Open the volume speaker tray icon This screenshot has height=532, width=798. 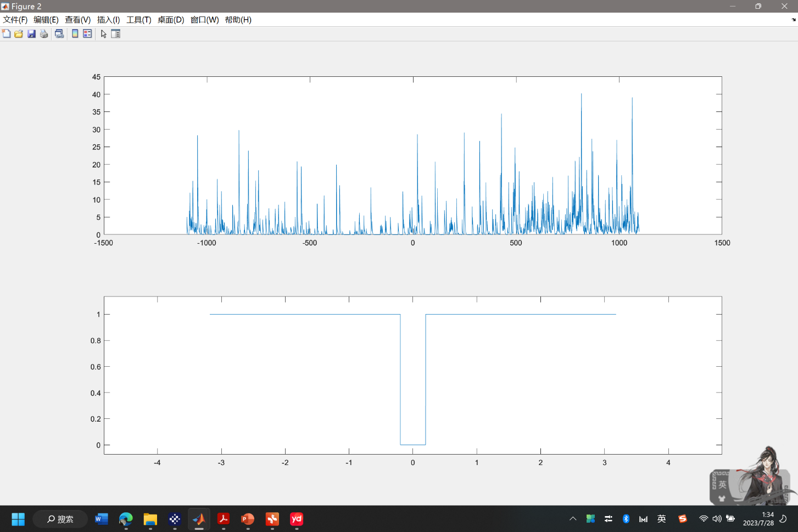(x=717, y=519)
